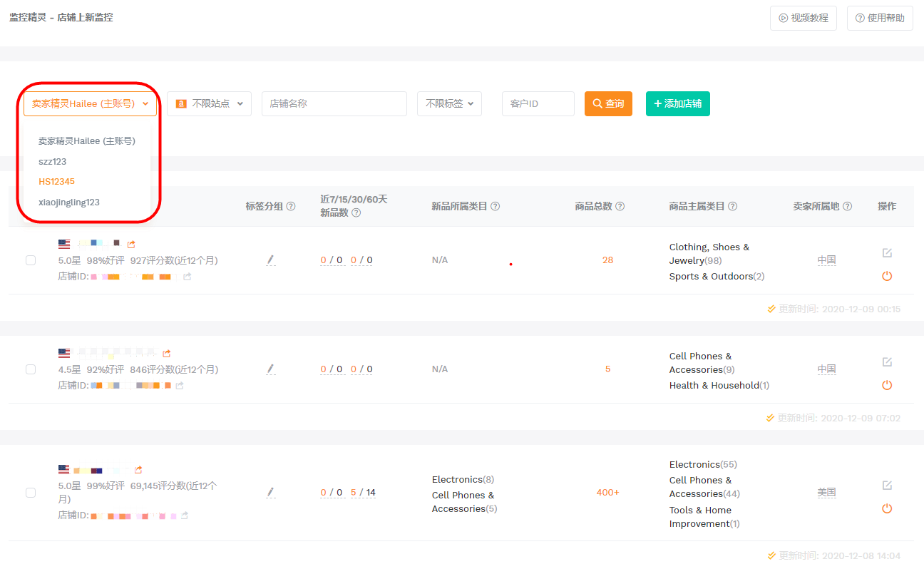
Task: Open share link icon beside first store name
Action: [132, 244]
